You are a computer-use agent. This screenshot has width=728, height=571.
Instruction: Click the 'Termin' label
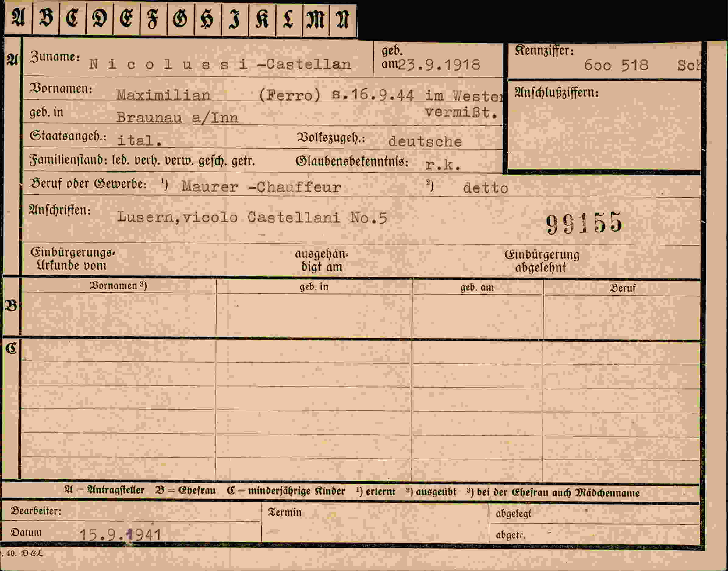285,512
